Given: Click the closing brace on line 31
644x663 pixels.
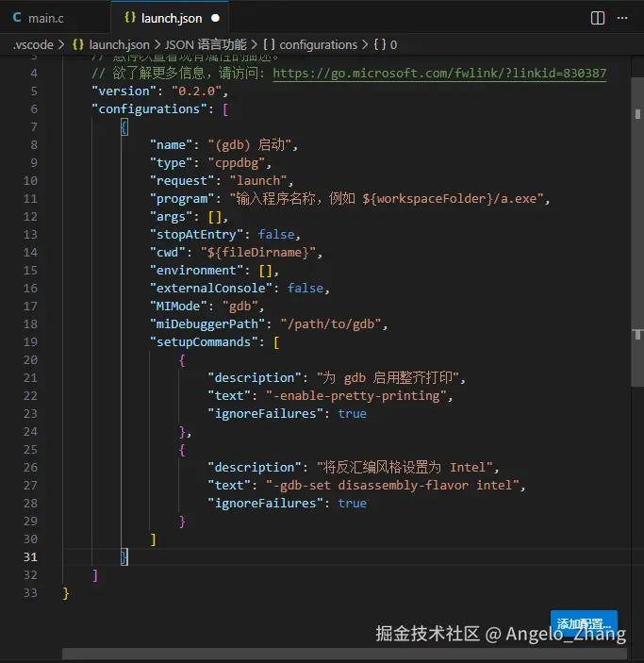Looking at the screenshot, I should pyautogui.click(x=124, y=556).
